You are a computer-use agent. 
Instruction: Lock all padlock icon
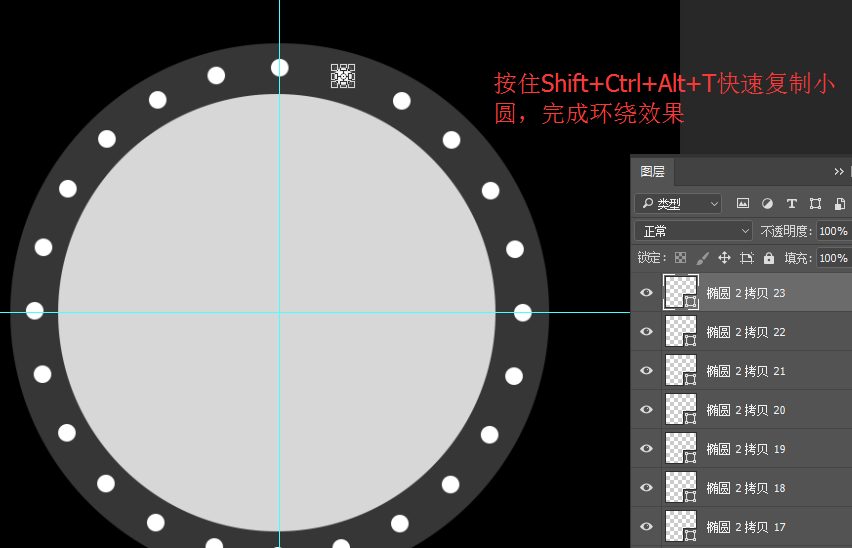point(768,258)
